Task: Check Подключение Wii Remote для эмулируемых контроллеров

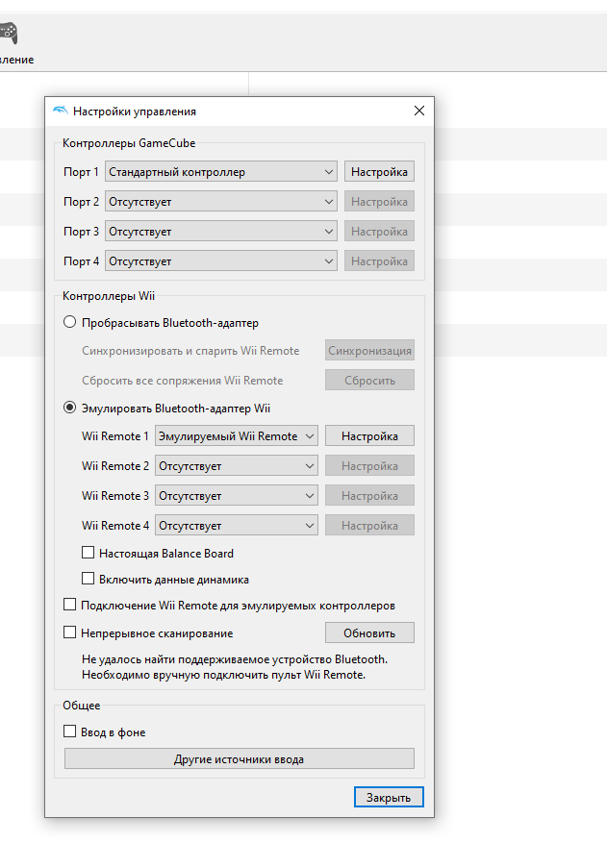Action: 69,605
